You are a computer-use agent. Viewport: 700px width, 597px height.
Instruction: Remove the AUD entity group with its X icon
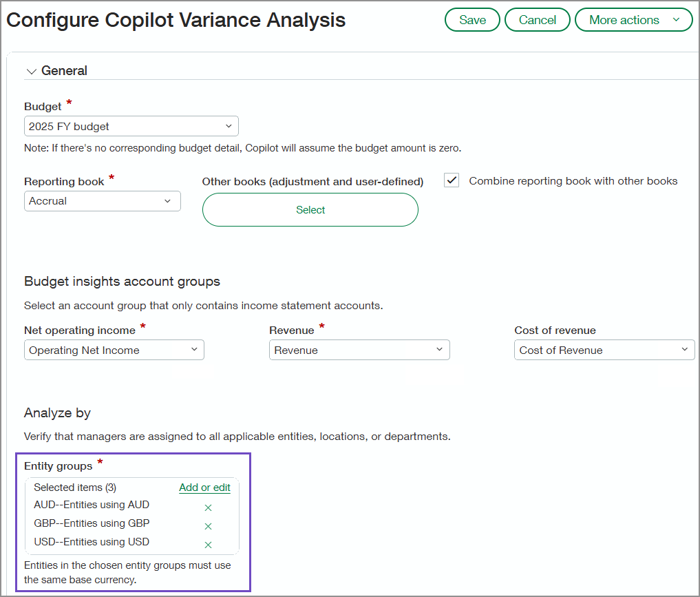pyautogui.click(x=208, y=507)
